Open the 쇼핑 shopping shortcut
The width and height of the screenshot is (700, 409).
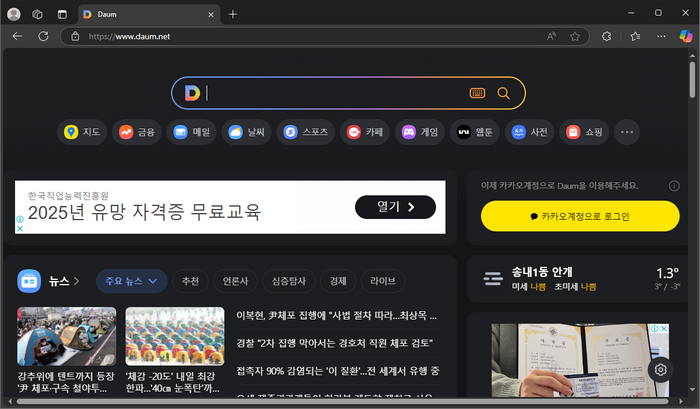coord(584,132)
